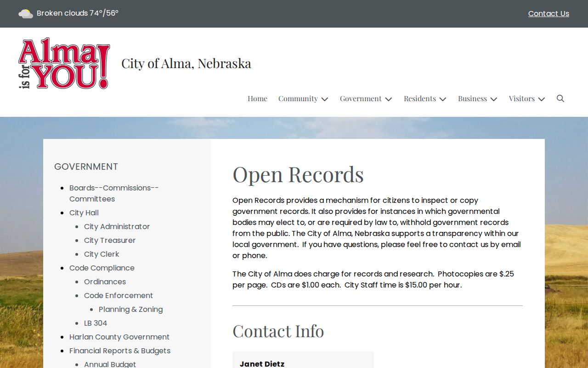
Task: Click the Open Records page heading
Action: click(x=298, y=174)
